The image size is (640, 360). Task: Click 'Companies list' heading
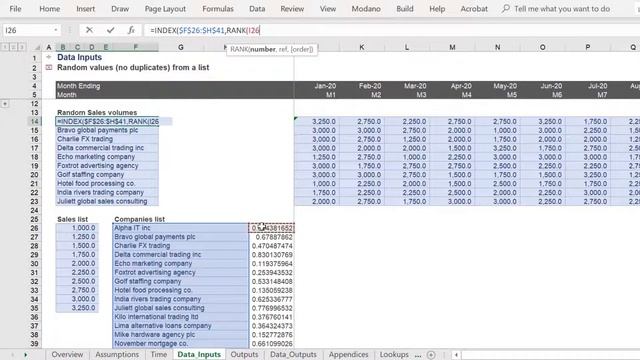click(139, 219)
